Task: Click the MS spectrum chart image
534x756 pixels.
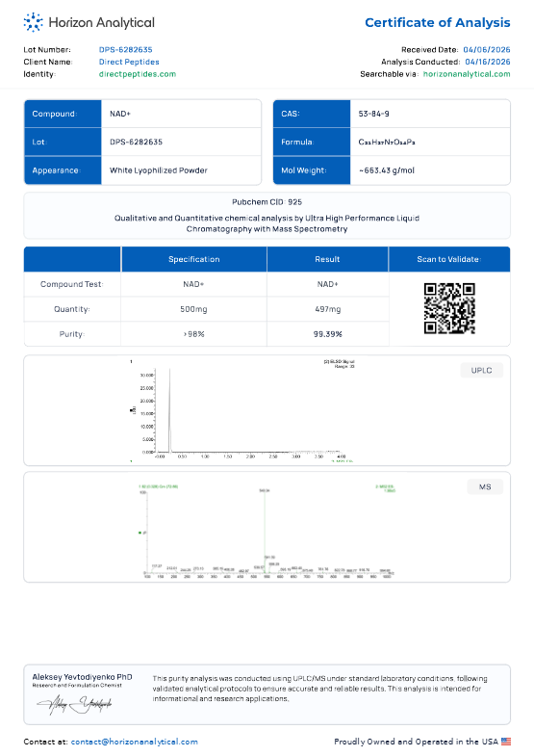Action: click(267, 531)
